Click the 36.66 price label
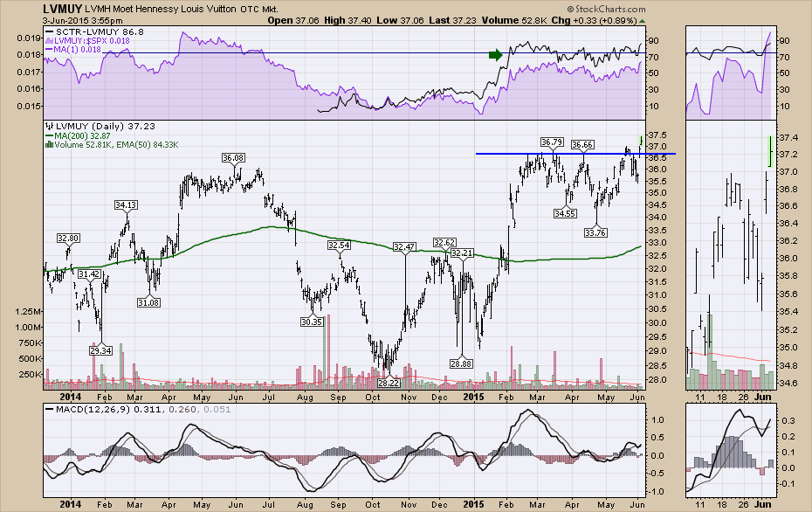The image size is (812, 512). pyautogui.click(x=582, y=144)
